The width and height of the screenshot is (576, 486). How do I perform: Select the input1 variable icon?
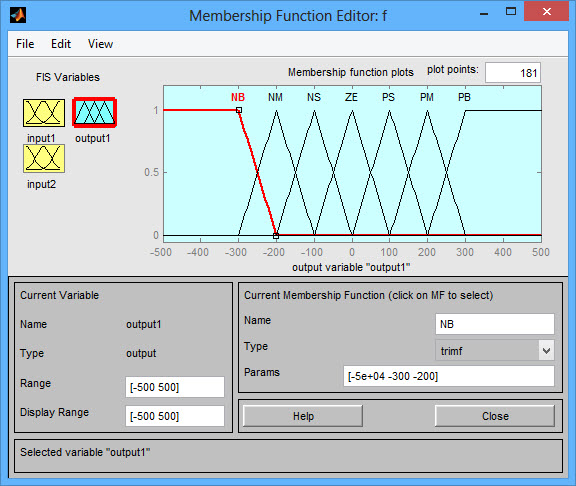tap(44, 113)
